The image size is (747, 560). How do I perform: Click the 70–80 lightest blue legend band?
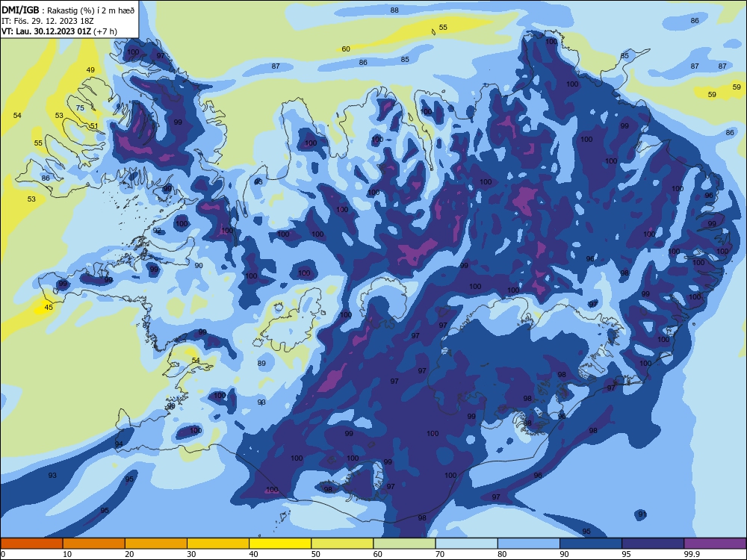tap(466, 544)
